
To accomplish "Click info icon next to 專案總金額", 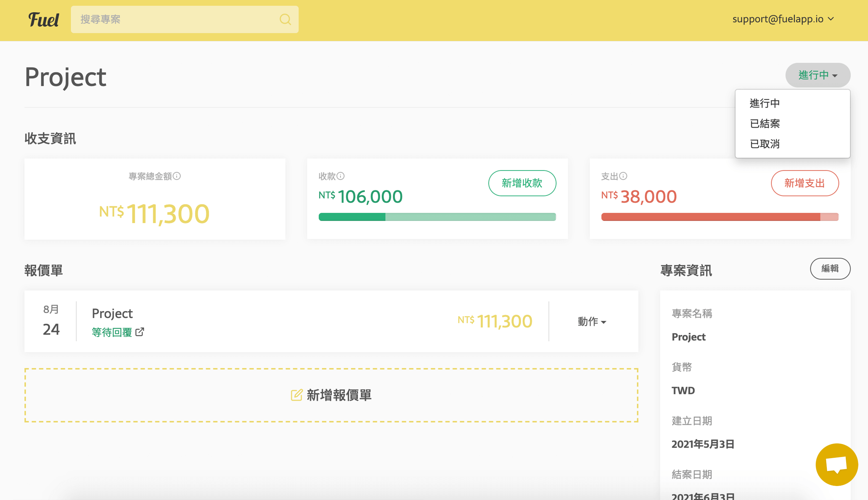I will tap(177, 176).
